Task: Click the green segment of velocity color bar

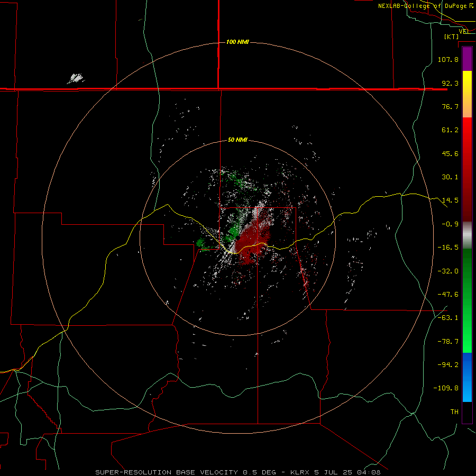Action: point(467,300)
